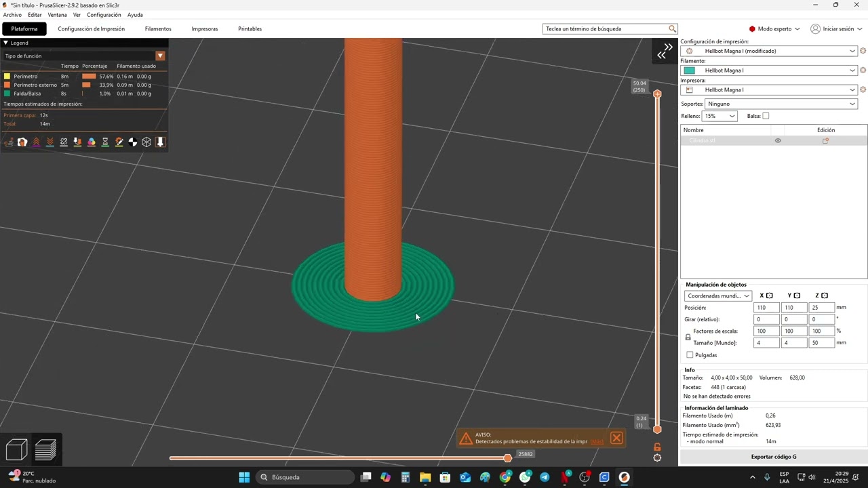Toggle wipes visibility icon in legend toolbar

[22, 142]
